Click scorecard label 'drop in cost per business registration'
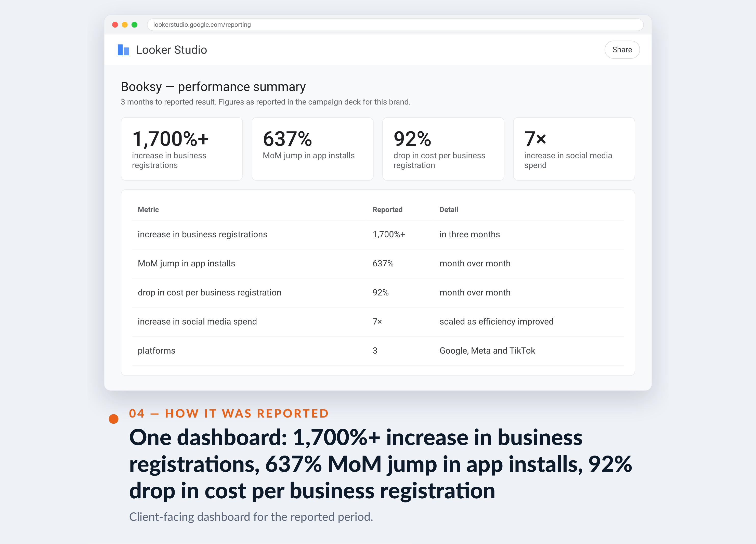Viewport: 756px width, 544px height. pos(439,160)
